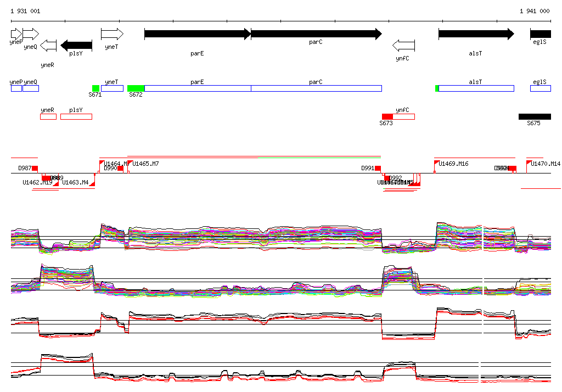This screenshot has height=392, width=562.
Task: Click the black alsT gene arrow
Action: pos(476,34)
